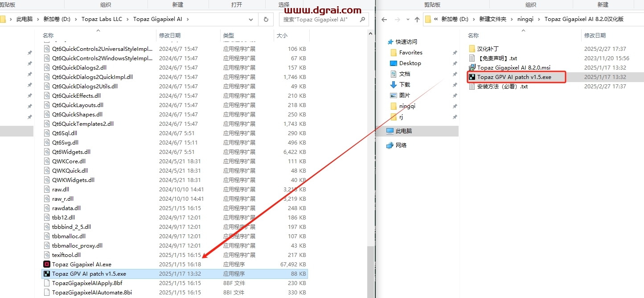Viewport: 644px width, 298px height.
Task: Select the raw_r.dll file name
Action: 63,199
